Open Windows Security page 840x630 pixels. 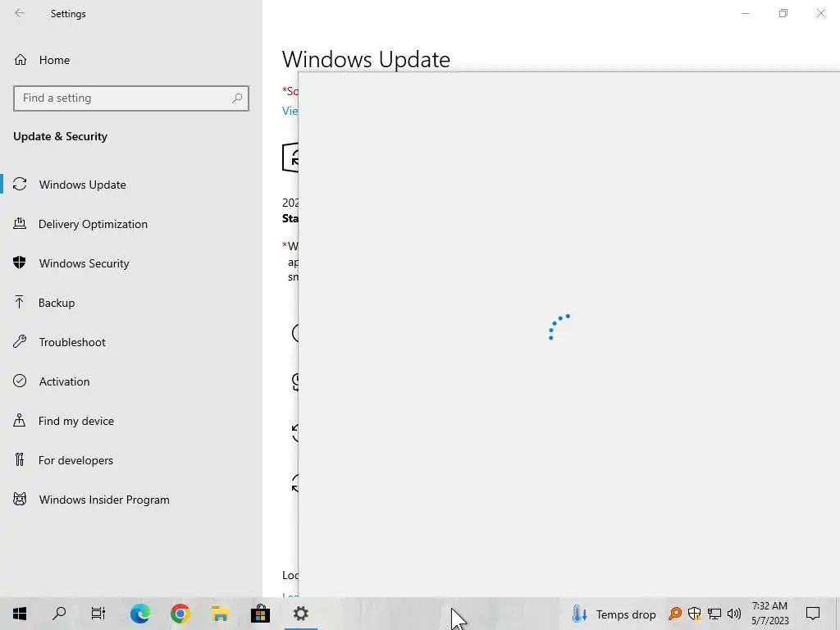click(x=131, y=263)
